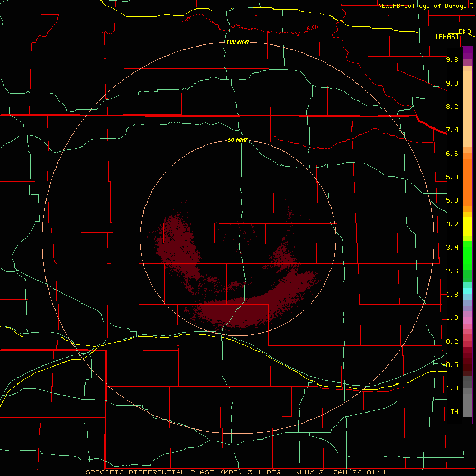Viewport: 476px width, 476px height.
Task: Click the 3.4 color scale value
Action: [x=452, y=248]
